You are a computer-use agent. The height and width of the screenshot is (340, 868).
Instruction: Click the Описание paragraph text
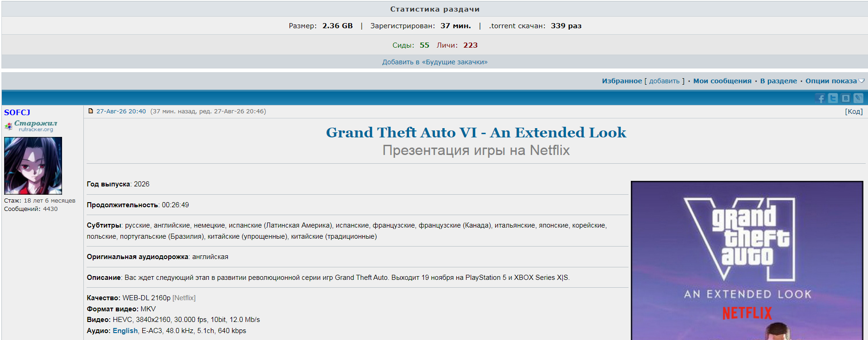[x=328, y=278]
